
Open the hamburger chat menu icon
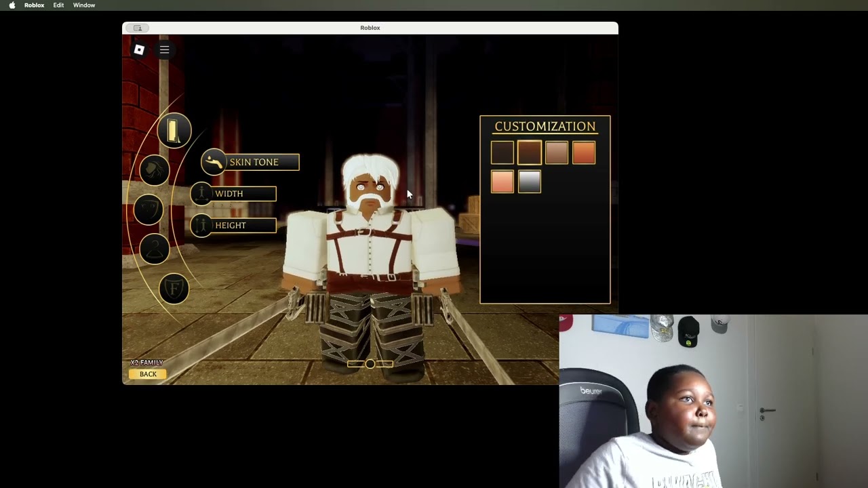click(164, 49)
